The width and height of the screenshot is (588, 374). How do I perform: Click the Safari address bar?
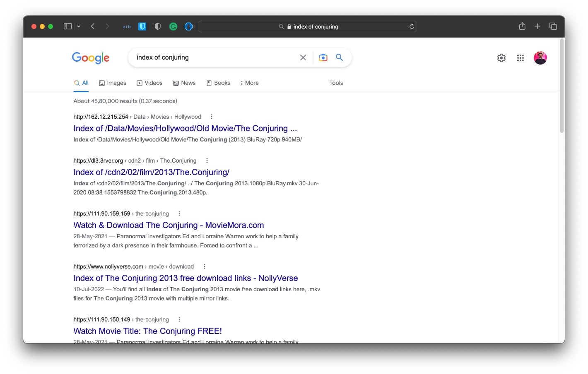(x=308, y=26)
